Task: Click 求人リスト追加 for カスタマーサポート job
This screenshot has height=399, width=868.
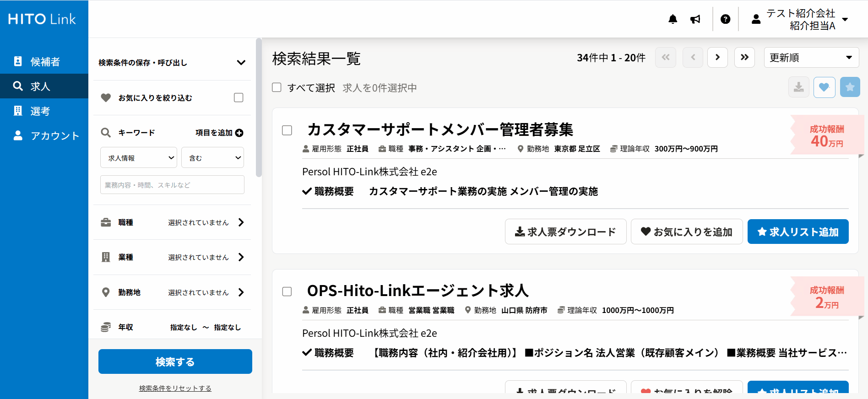Action: (798, 232)
